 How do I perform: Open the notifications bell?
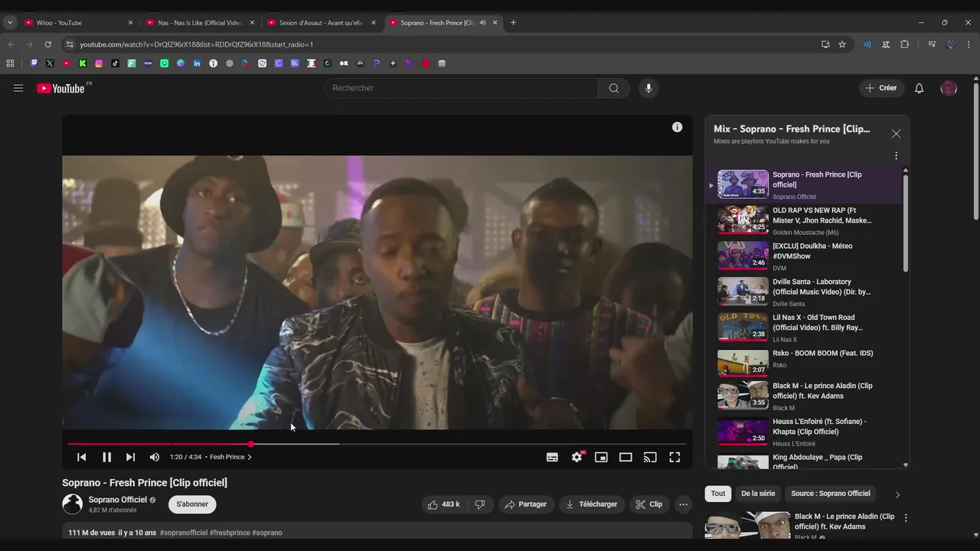920,88
